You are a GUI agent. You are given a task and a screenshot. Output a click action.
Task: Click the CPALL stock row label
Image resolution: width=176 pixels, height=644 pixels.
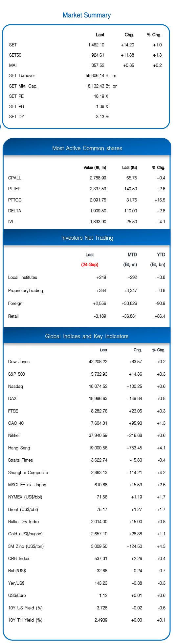pos(15,178)
